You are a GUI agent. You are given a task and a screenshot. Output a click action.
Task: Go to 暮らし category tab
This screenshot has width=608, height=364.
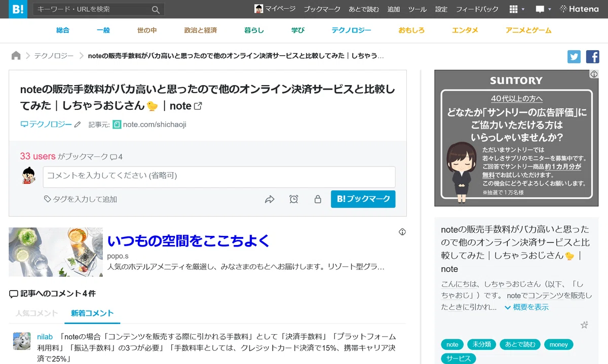254,30
